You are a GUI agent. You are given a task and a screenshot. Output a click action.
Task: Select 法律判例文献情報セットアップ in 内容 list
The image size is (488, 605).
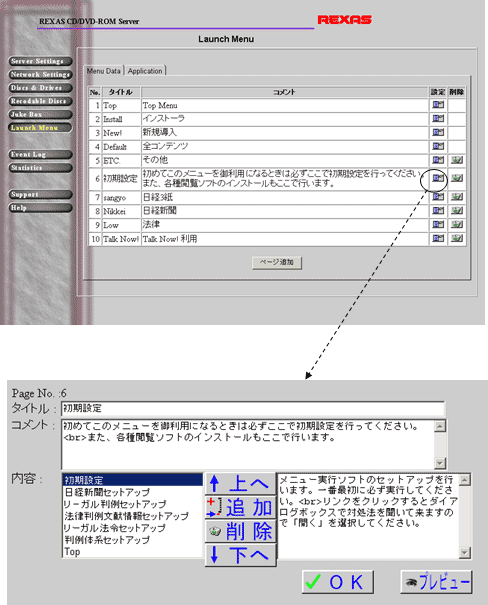tap(132, 516)
